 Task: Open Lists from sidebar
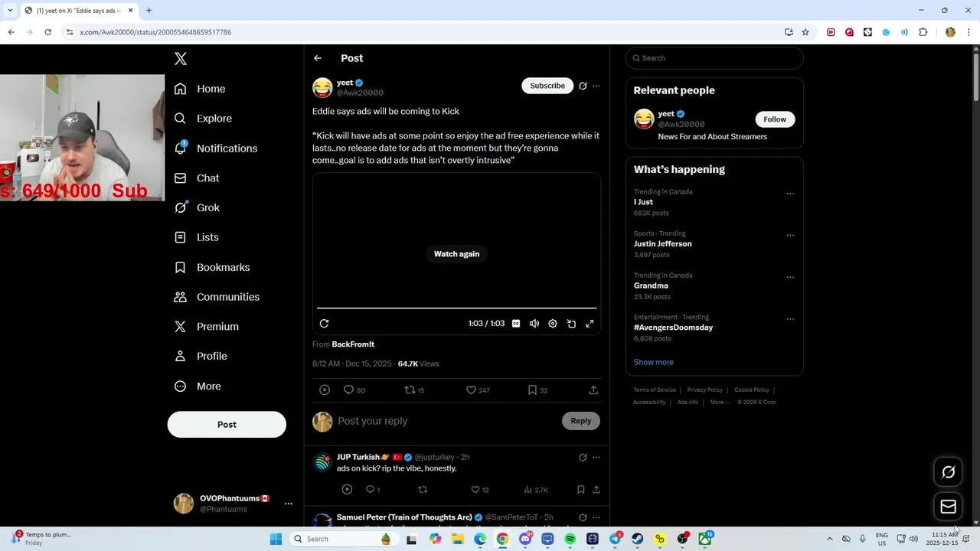click(x=196, y=237)
